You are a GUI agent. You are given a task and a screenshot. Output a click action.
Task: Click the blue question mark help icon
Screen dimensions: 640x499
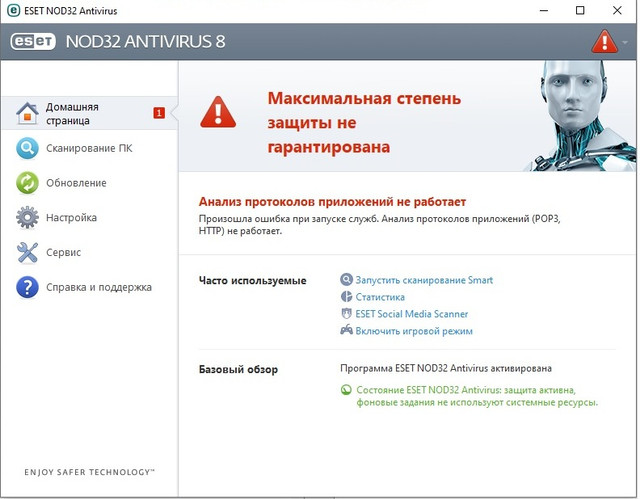tap(27, 287)
